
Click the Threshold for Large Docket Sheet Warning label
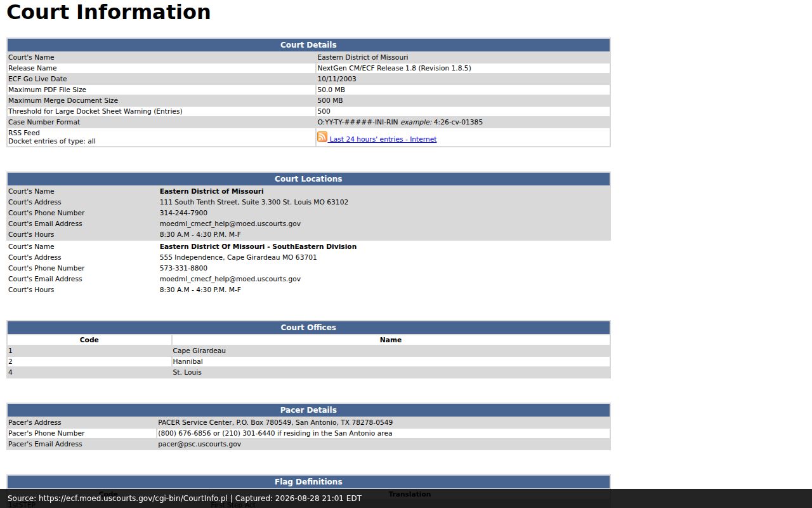click(x=95, y=111)
